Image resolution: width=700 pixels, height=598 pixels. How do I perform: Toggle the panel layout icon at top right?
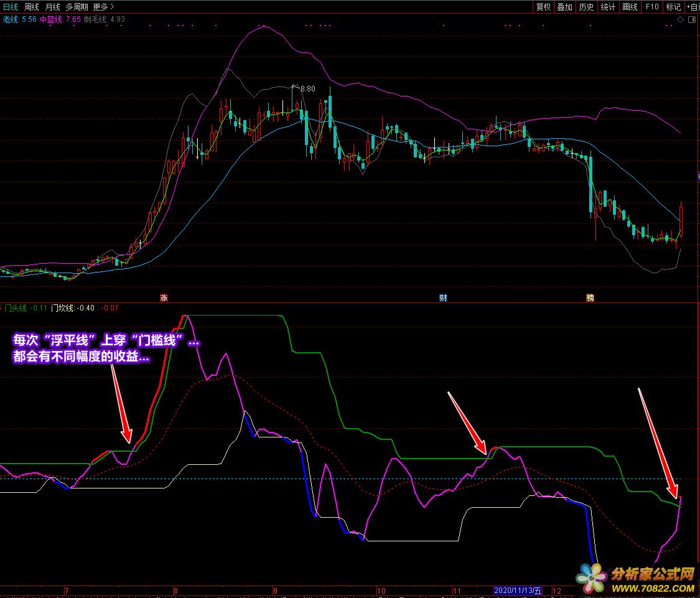(x=692, y=20)
